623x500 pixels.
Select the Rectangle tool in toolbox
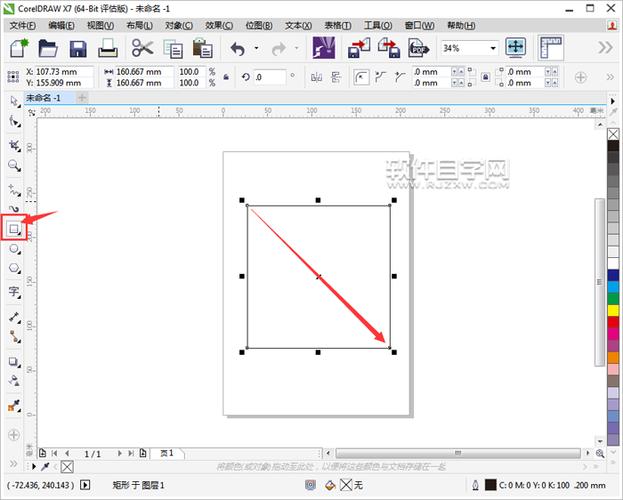click(x=14, y=229)
